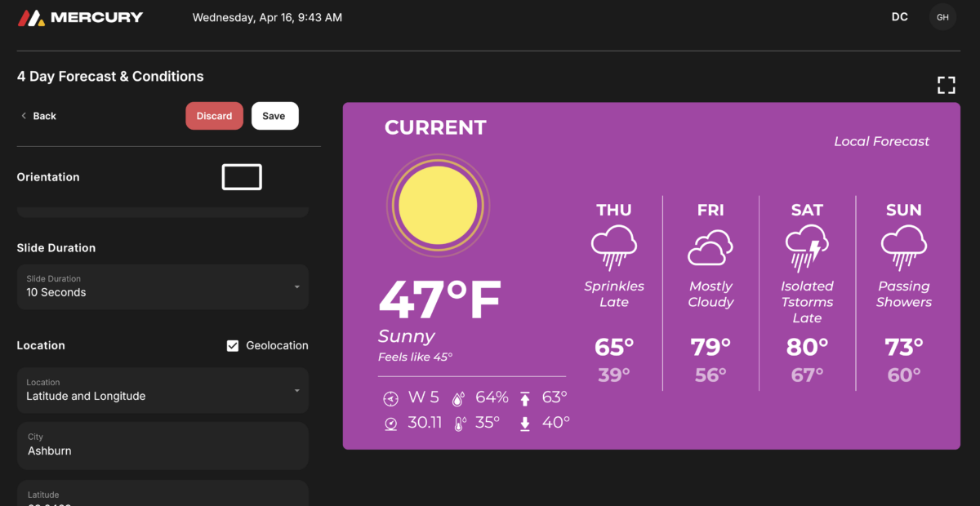The width and height of the screenshot is (980, 506).
Task: Open the Slide Duration dropdown
Action: [x=163, y=286]
